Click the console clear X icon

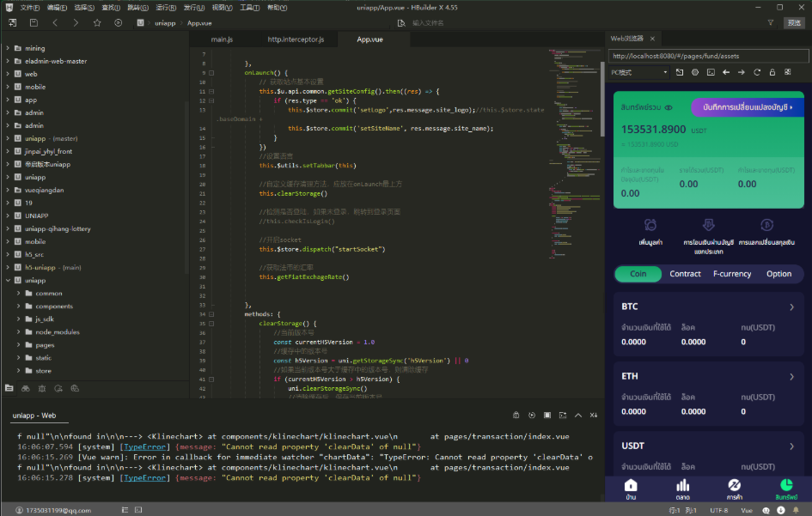point(594,415)
